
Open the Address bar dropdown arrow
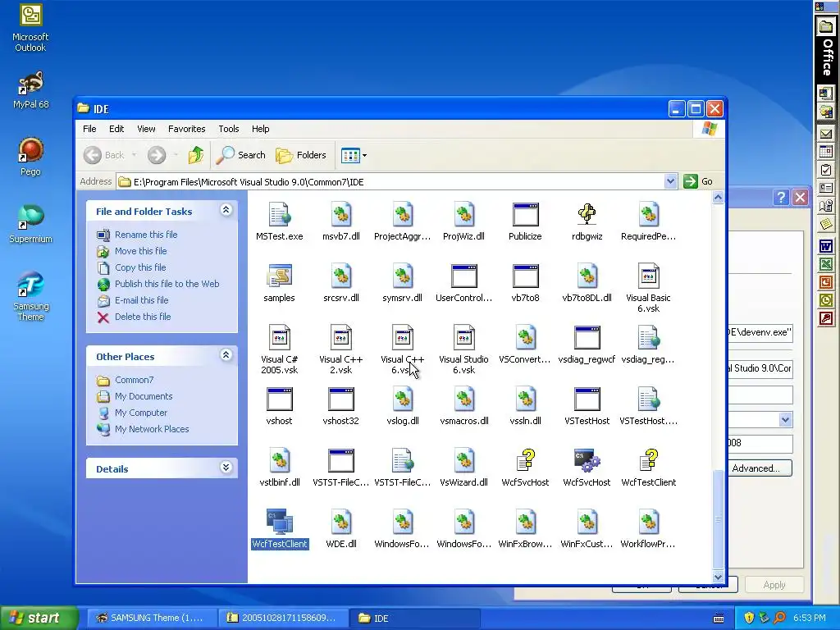pos(670,181)
